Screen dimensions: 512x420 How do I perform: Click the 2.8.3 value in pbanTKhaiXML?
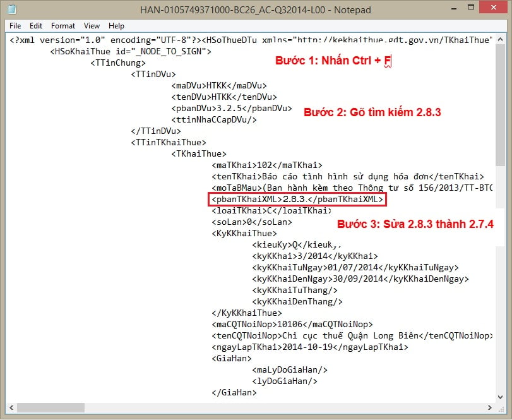(294, 199)
